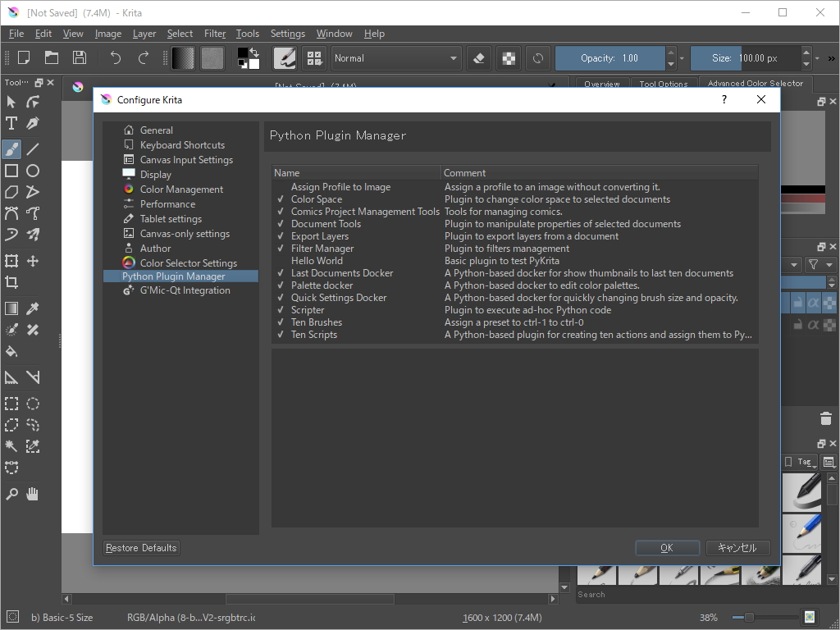Screen dimensions: 840x630
Task: Select the Zoom magnifier tool
Action: 11,494
